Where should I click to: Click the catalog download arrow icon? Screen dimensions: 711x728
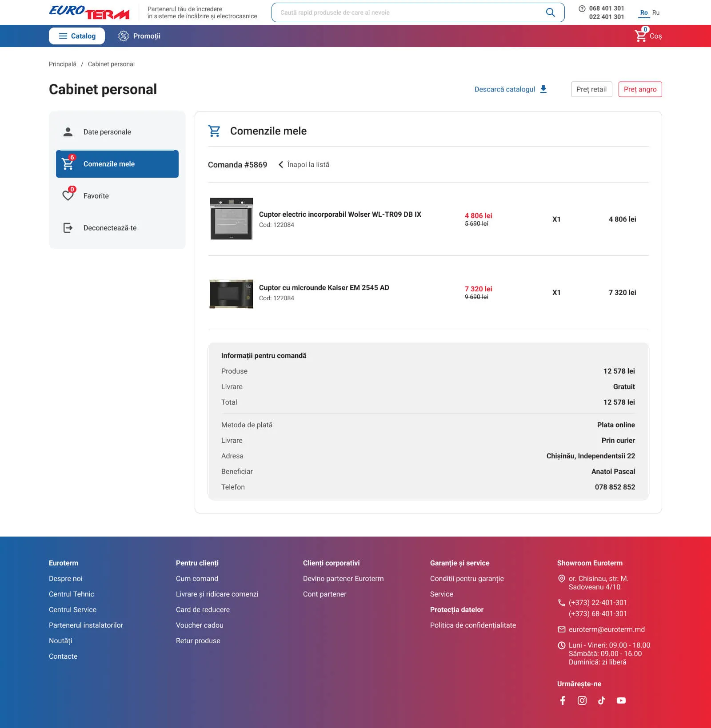(543, 89)
